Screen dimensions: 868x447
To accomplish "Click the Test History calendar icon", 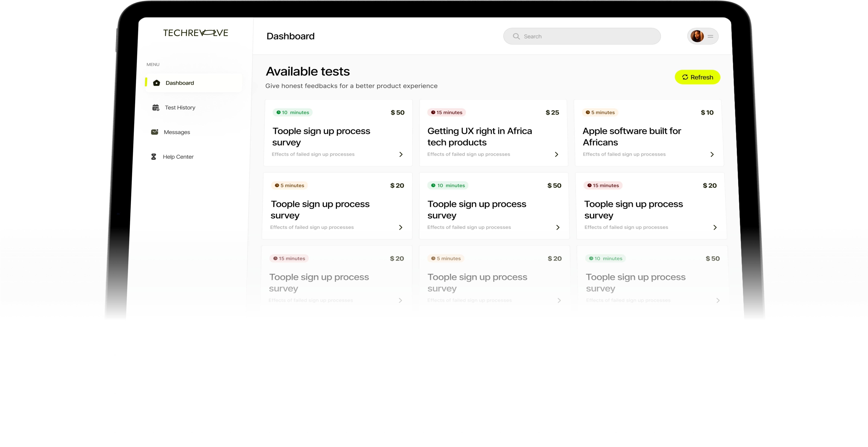I will pos(156,108).
